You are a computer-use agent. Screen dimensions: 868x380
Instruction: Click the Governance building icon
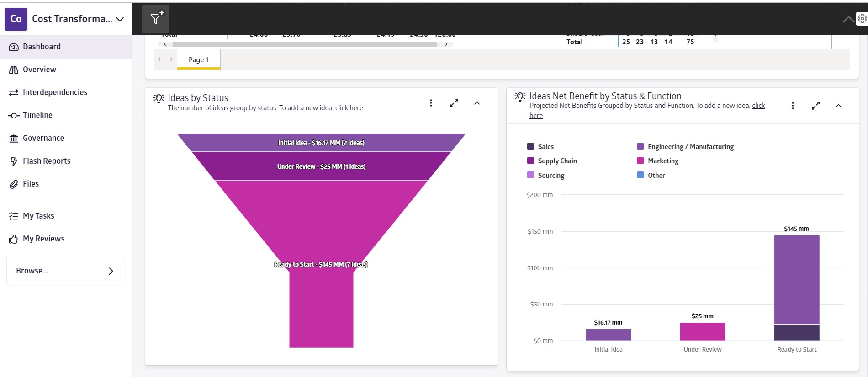coord(14,138)
